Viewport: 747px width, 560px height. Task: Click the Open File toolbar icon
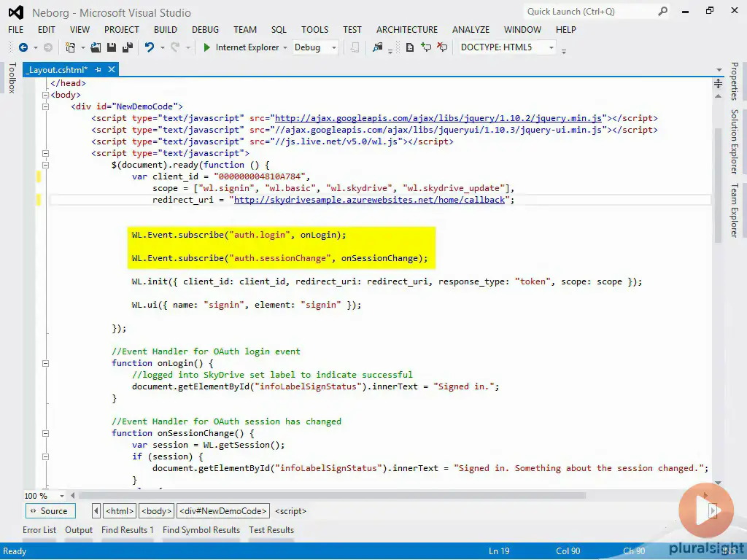pyautogui.click(x=96, y=47)
